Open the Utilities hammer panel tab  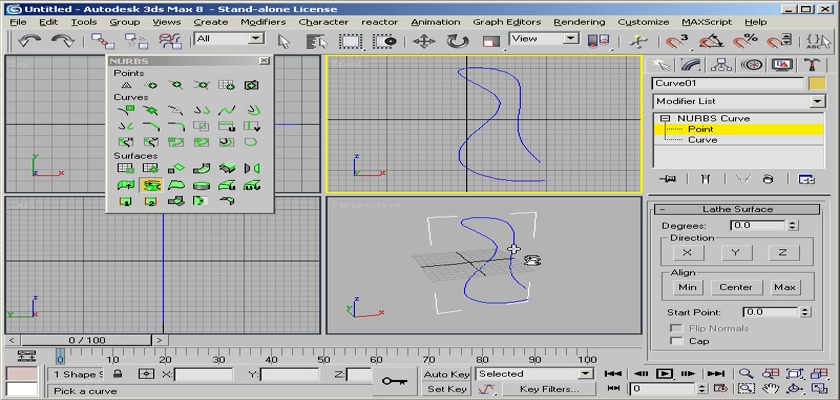811,65
